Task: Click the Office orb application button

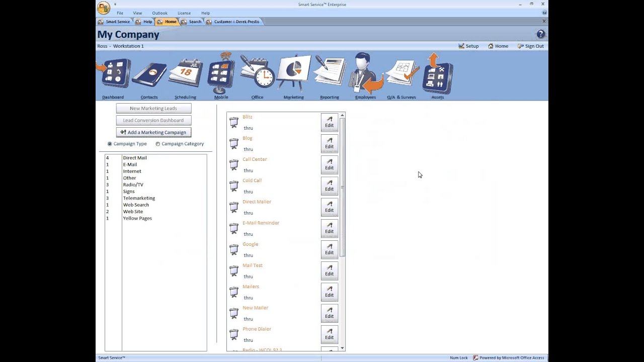Action: [x=104, y=7]
